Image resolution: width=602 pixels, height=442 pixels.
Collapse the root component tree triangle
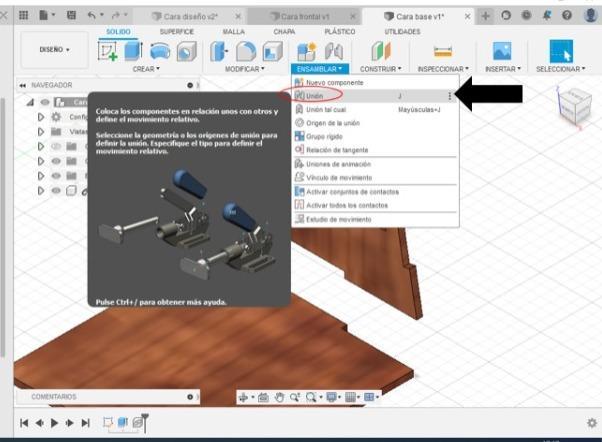[x=30, y=102]
